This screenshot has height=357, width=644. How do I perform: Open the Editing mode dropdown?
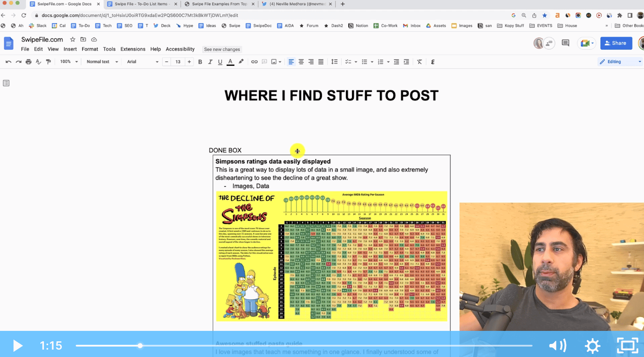(620, 62)
